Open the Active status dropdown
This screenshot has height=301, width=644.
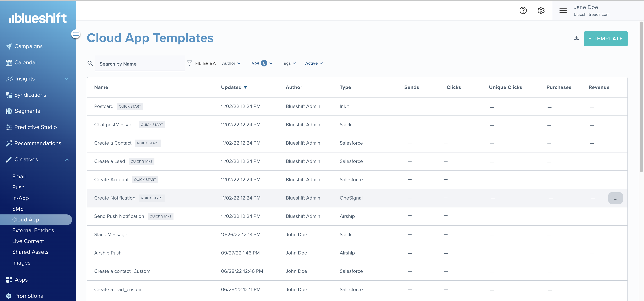[x=314, y=63]
